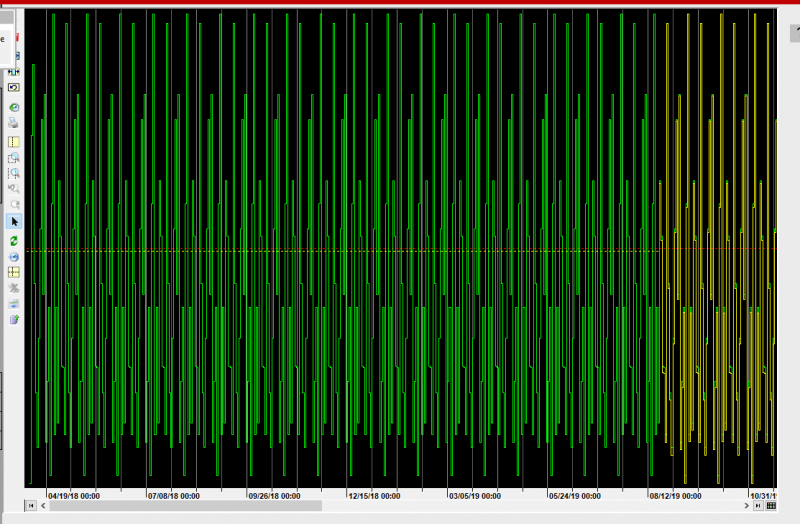The image size is (800, 524).
Task: Click the printer icon
Action: pos(14,123)
